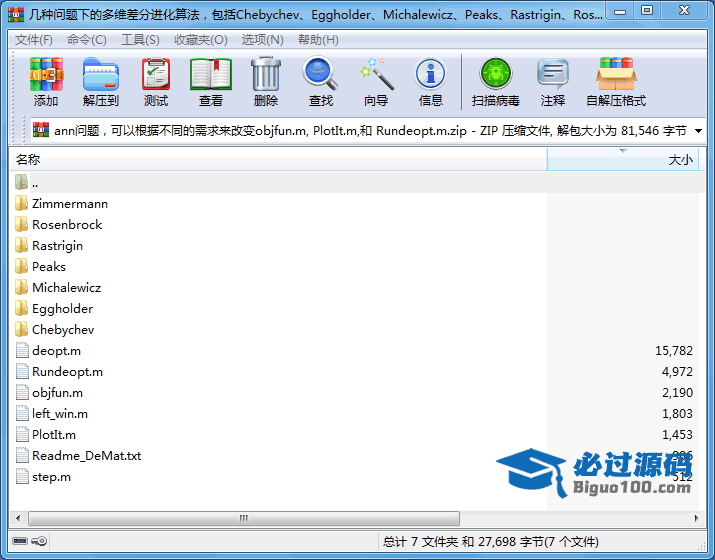Open the Extract To (解压到) tool

click(x=101, y=74)
